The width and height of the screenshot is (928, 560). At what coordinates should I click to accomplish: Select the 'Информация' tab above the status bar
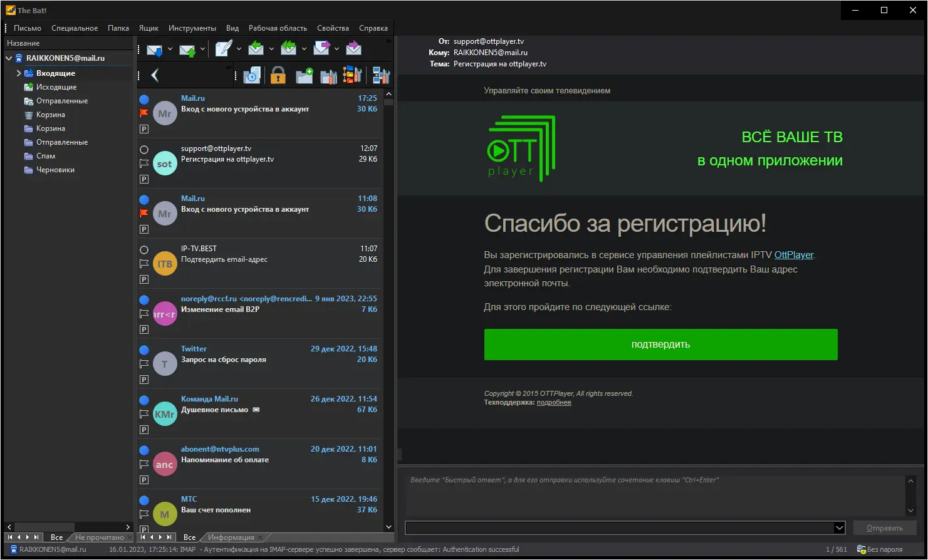[233, 537]
